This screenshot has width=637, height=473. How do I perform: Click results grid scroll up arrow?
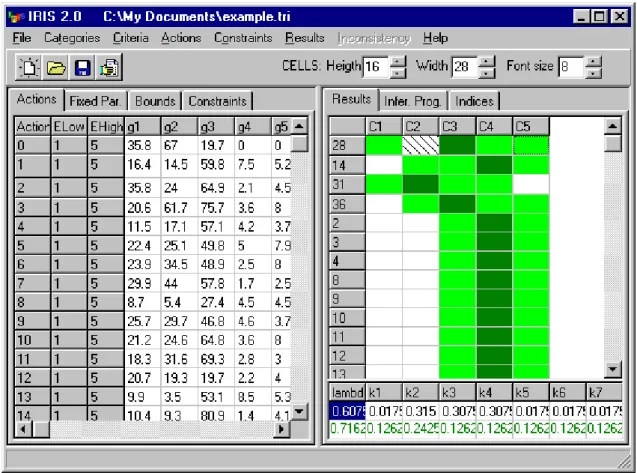[613, 127]
